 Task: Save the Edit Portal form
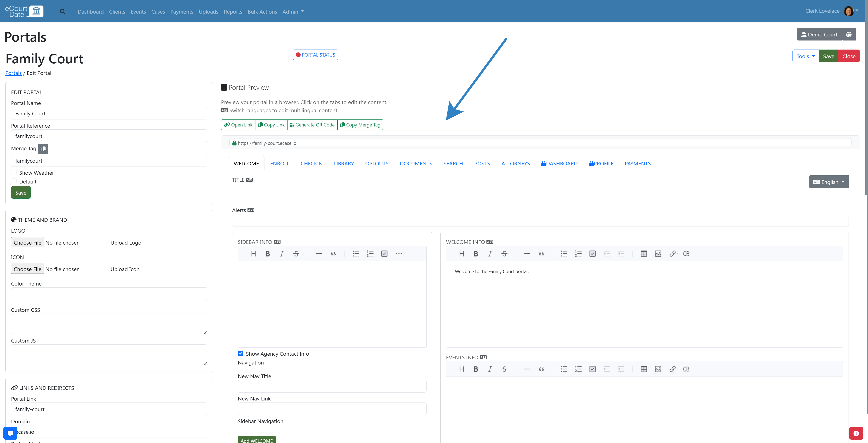pyautogui.click(x=21, y=192)
